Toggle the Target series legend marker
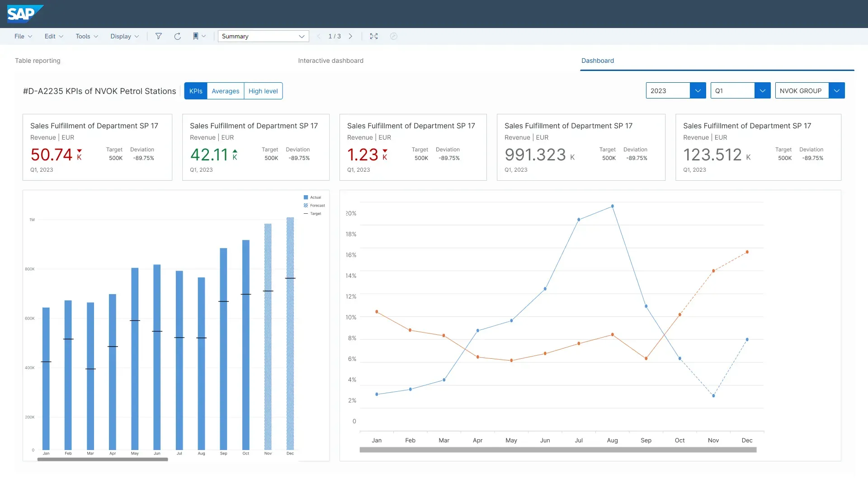The height and width of the screenshot is (488, 868). (x=306, y=214)
